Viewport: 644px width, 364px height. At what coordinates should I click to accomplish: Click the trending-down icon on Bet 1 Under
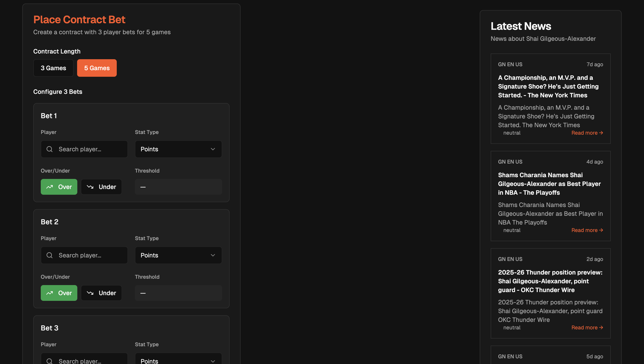pos(90,187)
